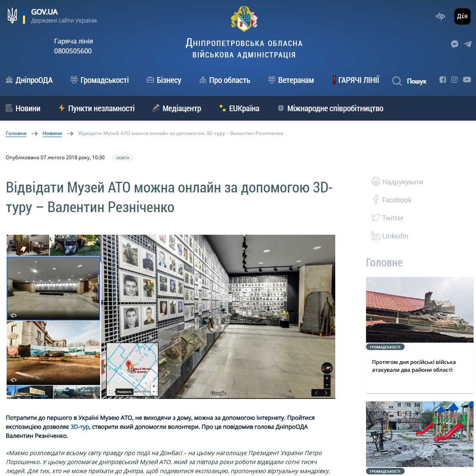The image size is (476, 476).
Task: Click the Дія app icon
Action: (462, 16)
